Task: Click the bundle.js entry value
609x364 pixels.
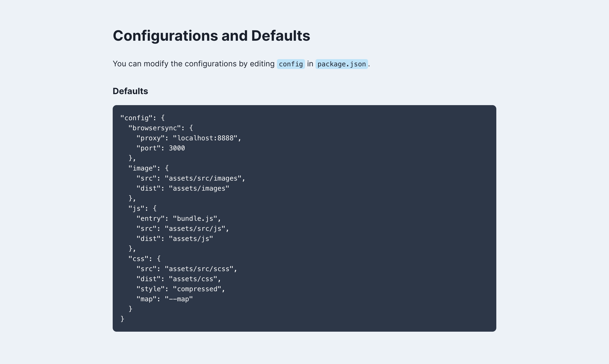Action: [195, 219]
